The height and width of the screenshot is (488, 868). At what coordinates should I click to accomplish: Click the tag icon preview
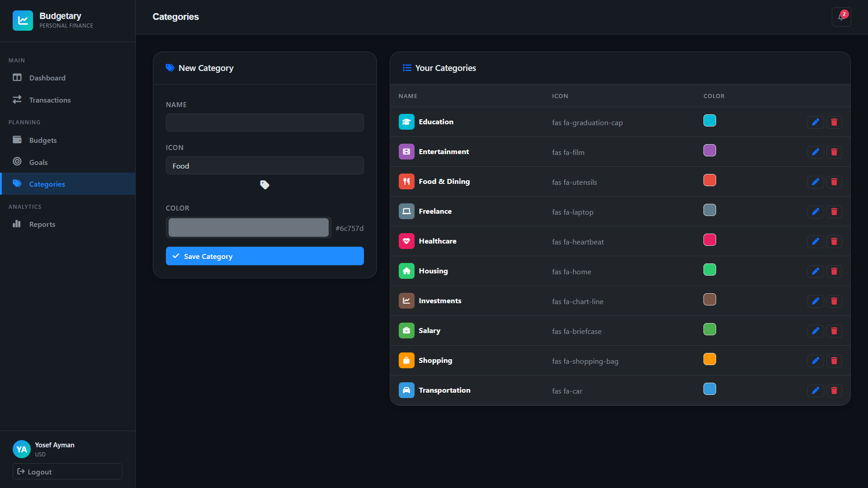(x=264, y=185)
